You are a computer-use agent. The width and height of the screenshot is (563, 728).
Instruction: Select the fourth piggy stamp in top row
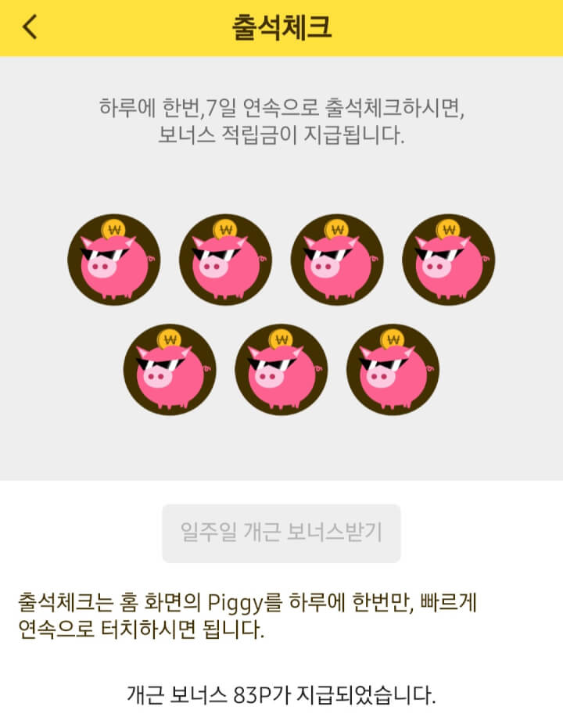coord(448,260)
